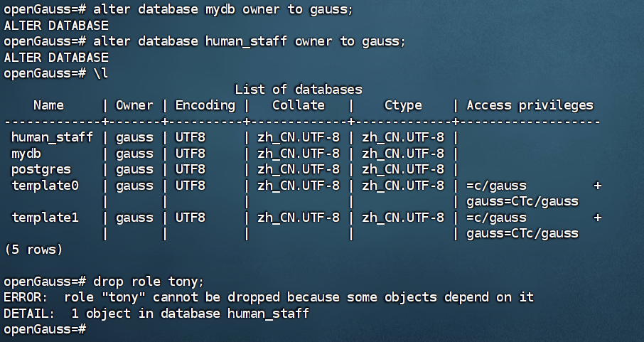Select the human_staff name in the table
Image resolution: width=644 pixels, height=342 pixels.
pyautogui.click(x=52, y=137)
